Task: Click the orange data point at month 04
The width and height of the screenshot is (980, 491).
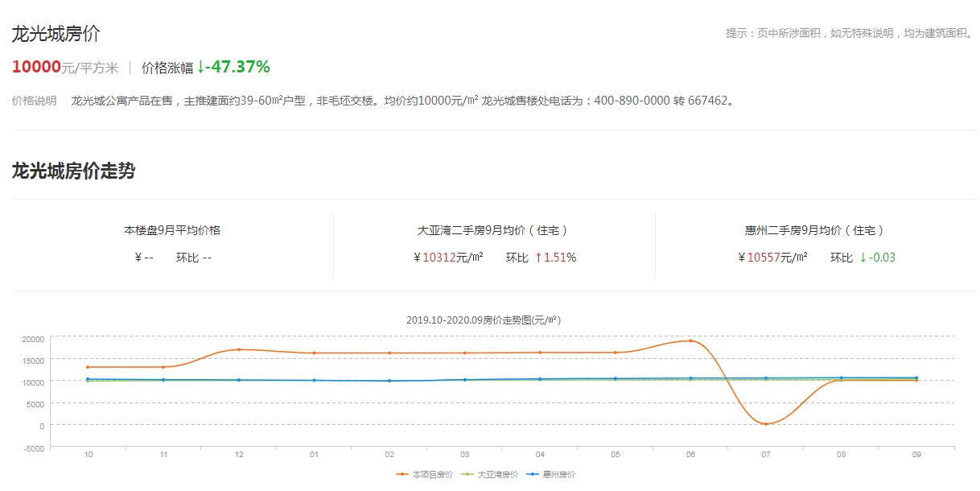Action: click(540, 353)
